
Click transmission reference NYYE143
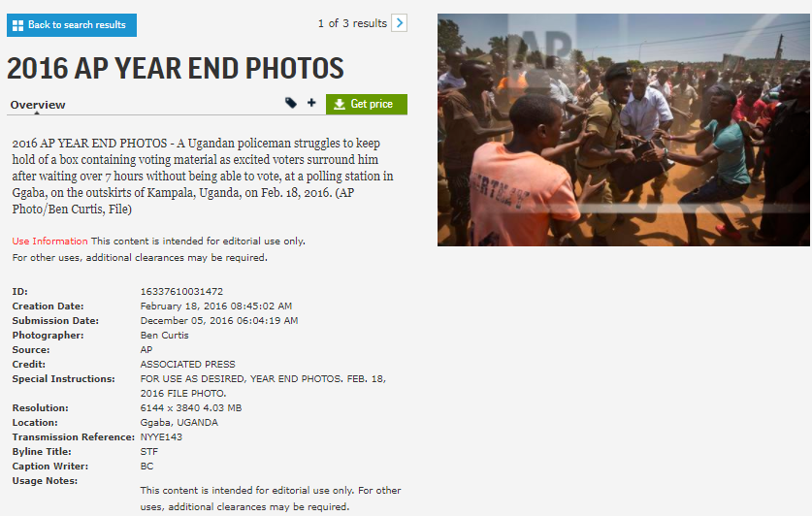tap(161, 436)
